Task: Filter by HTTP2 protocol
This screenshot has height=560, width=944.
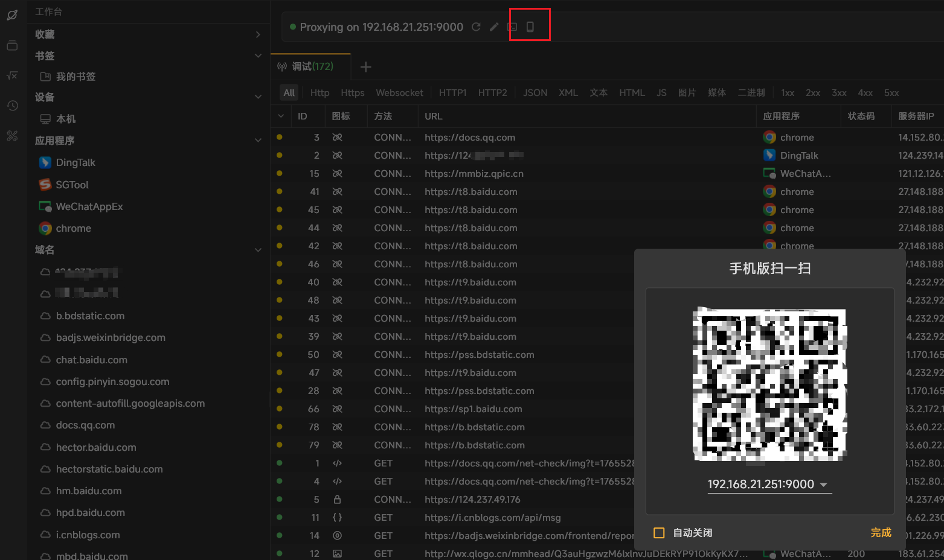Action: 492,92
